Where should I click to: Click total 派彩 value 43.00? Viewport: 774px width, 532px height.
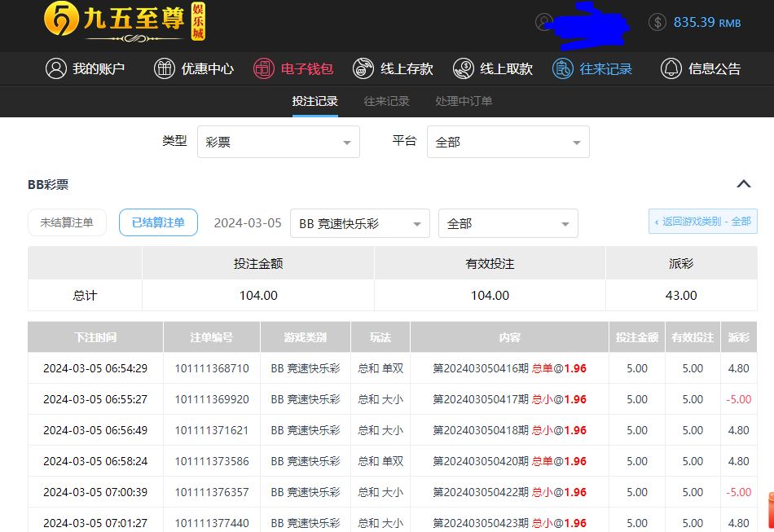(681, 296)
